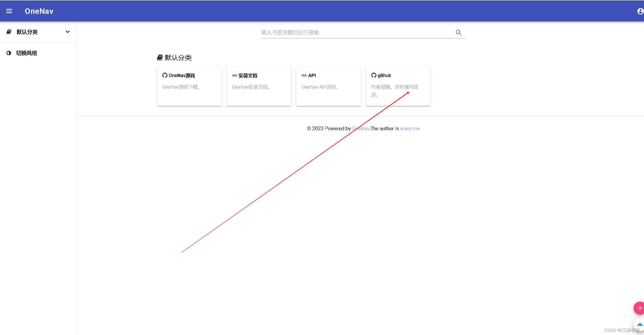Open the user account icon

click(x=640, y=11)
